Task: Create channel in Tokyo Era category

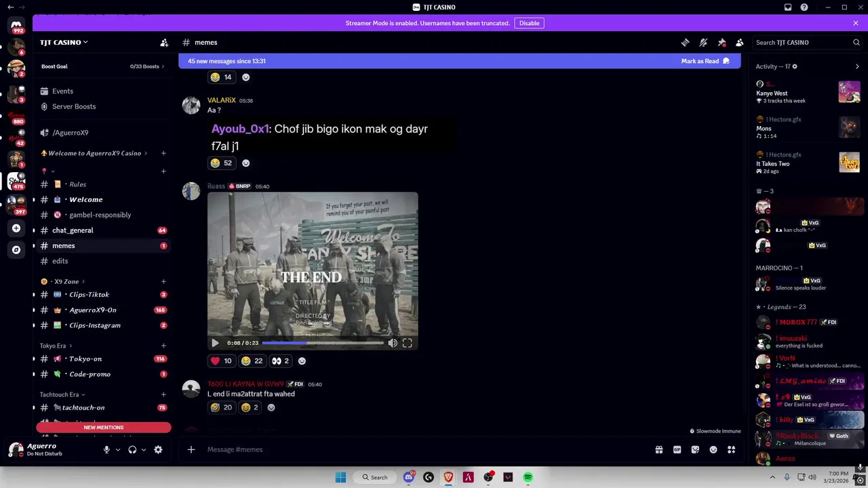Action: (163, 346)
